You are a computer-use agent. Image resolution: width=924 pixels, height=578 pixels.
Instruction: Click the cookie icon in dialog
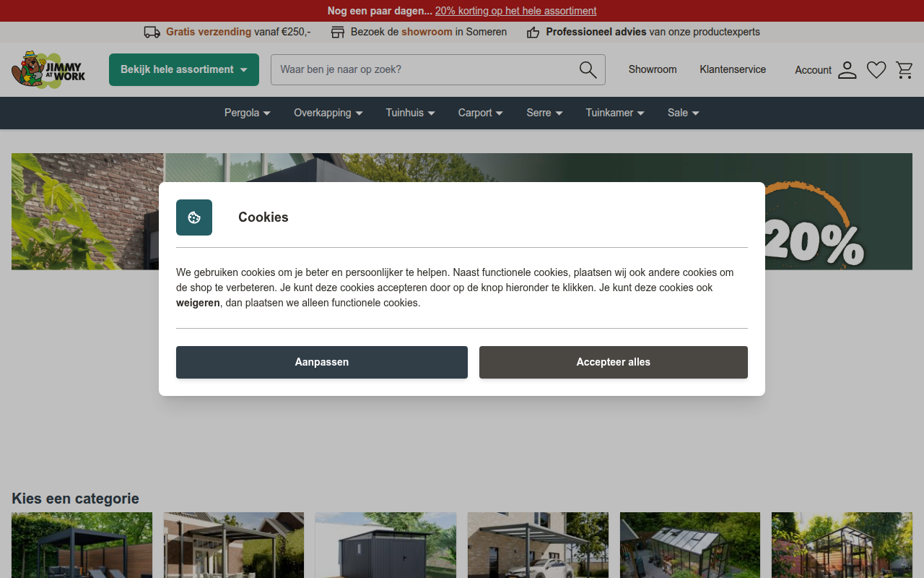point(194,217)
